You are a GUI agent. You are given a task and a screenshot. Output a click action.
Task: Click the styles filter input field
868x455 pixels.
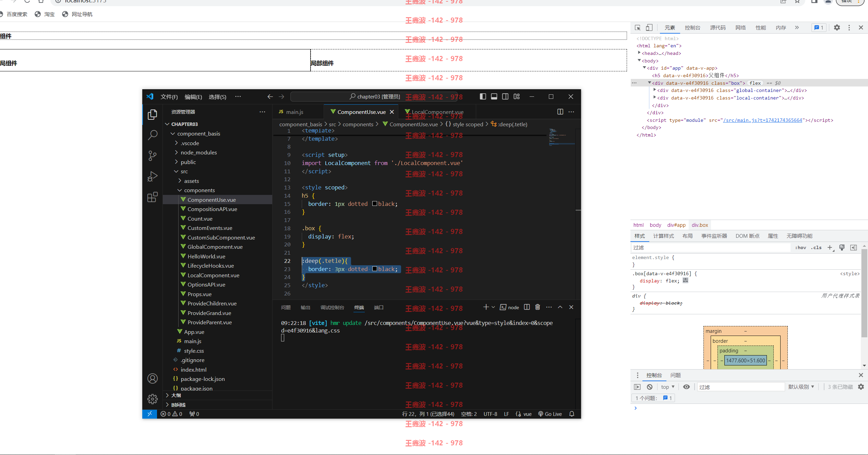pos(710,247)
